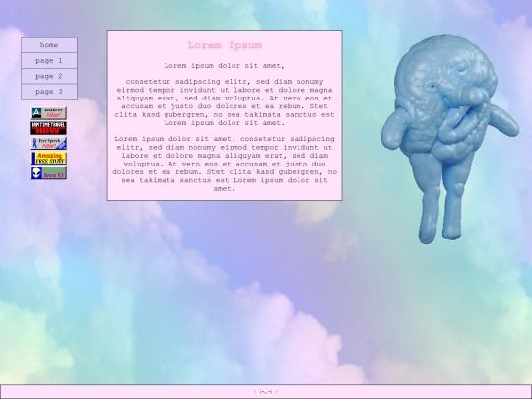Image resolution: width=532 pixels, height=399 pixels.
Task: Click paragraph starting 'Lorem ipsum dolor sit amet, consetetur'
Action: [x=225, y=164]
